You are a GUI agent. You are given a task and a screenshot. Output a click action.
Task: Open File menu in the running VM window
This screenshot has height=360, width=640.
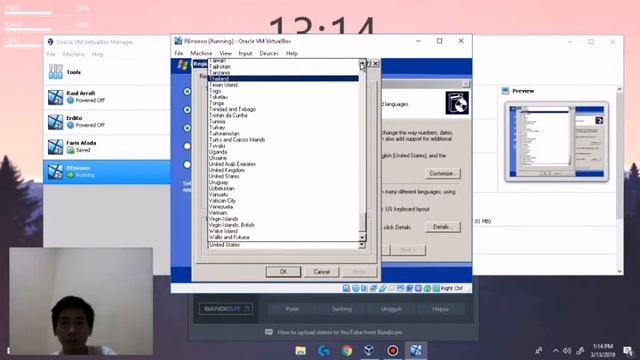(179, 53)
